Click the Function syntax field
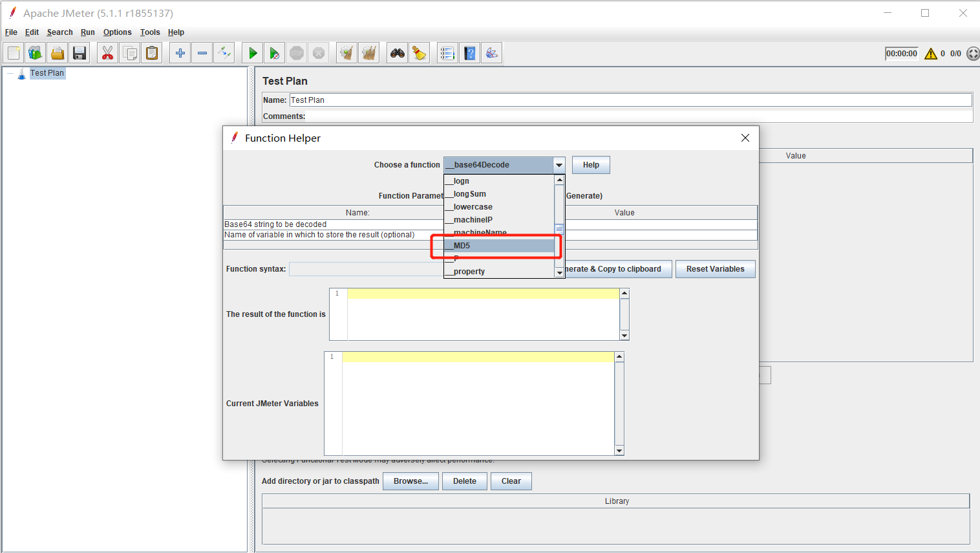 tap(366, 269)
